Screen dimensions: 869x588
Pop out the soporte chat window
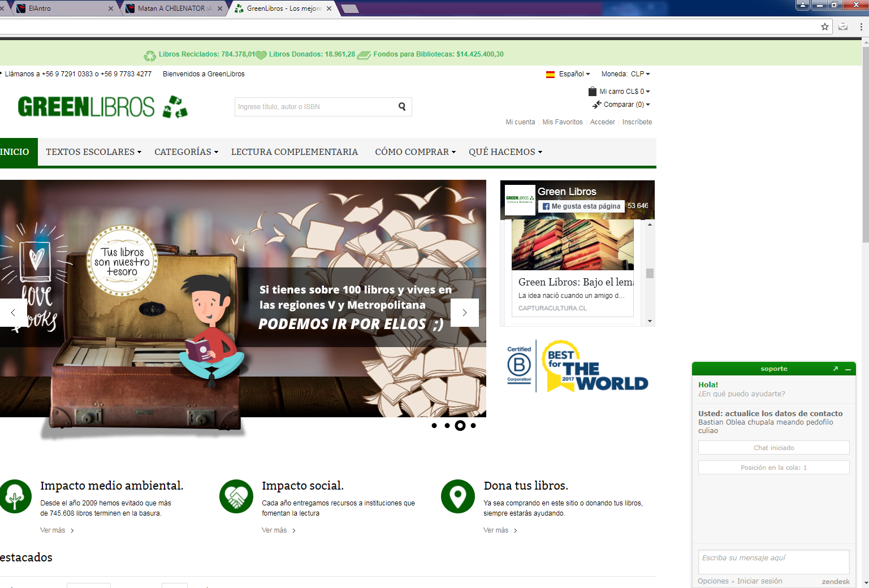836,369
